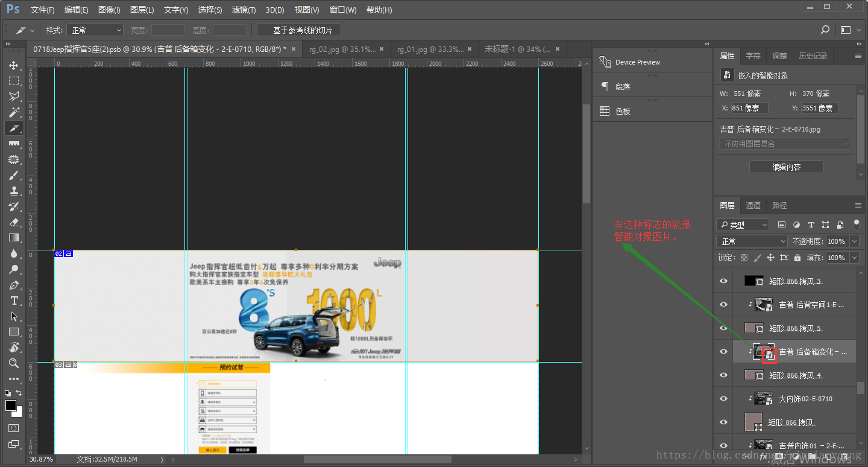This screenshot has width=868, height=467.
Task: Click the 编辑内容 button
Action: [787, 167]
